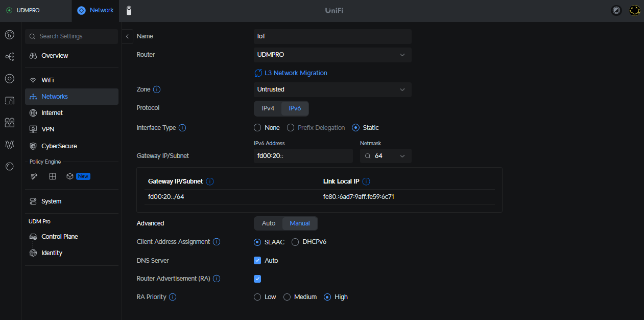644x320 pixels.
Task: Open the client devices icon in left rail
Action: click(9, 101)
